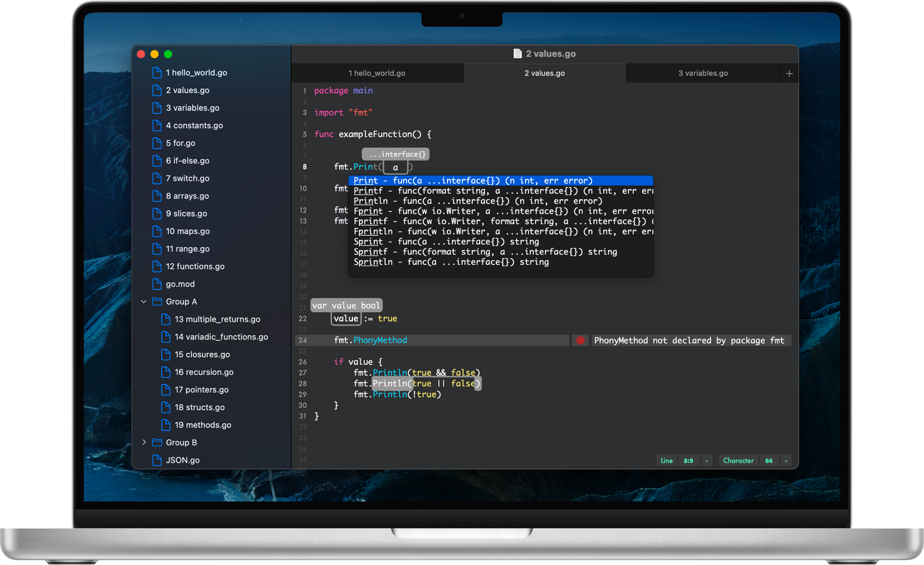Collapse the Group A folder using its chevron
Screen dimensions: 924x565
144,301
